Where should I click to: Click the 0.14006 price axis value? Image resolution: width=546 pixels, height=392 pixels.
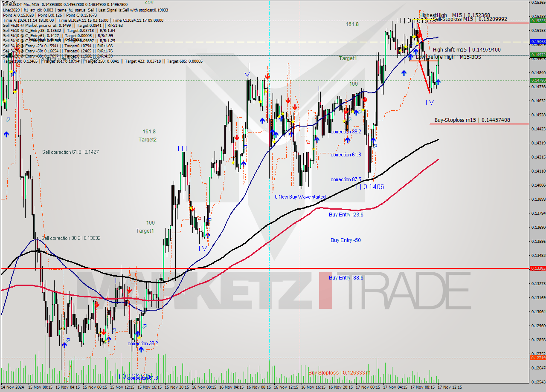(x=538, y=185)
